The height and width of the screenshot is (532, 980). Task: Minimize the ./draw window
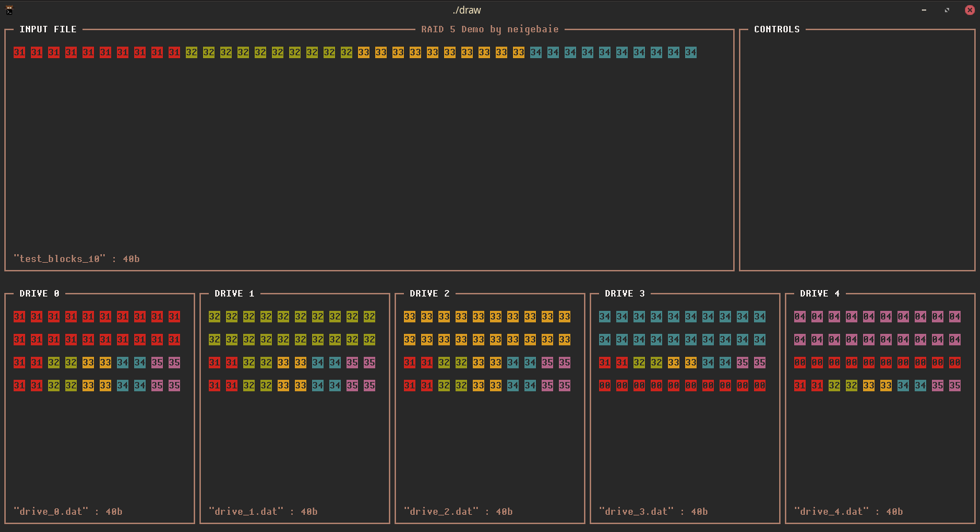pos(924,10)
